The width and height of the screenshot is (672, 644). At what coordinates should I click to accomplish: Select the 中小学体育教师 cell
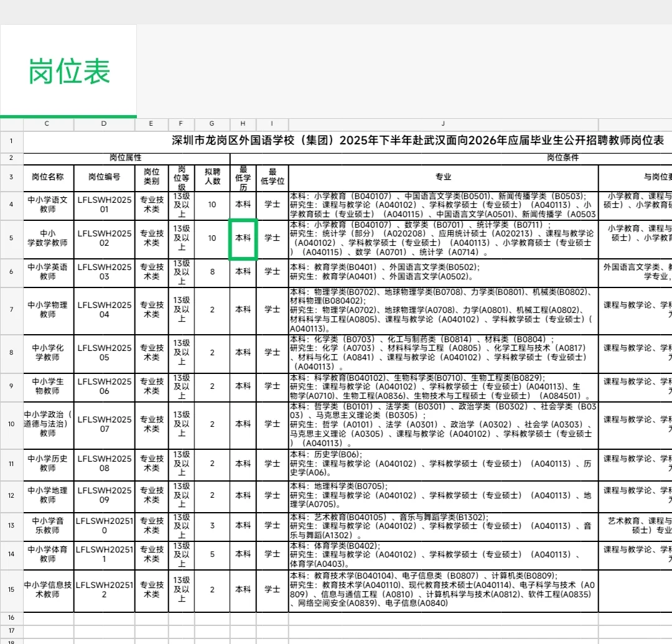click(x=49, y=555)
